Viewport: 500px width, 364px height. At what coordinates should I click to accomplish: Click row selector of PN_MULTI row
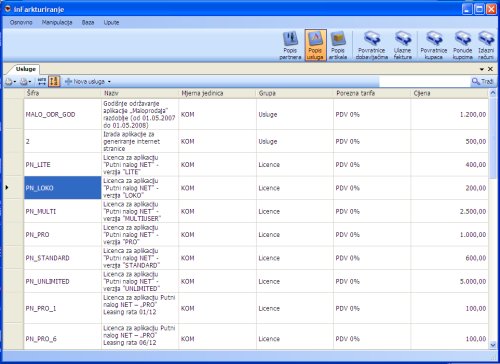[13, 211]
